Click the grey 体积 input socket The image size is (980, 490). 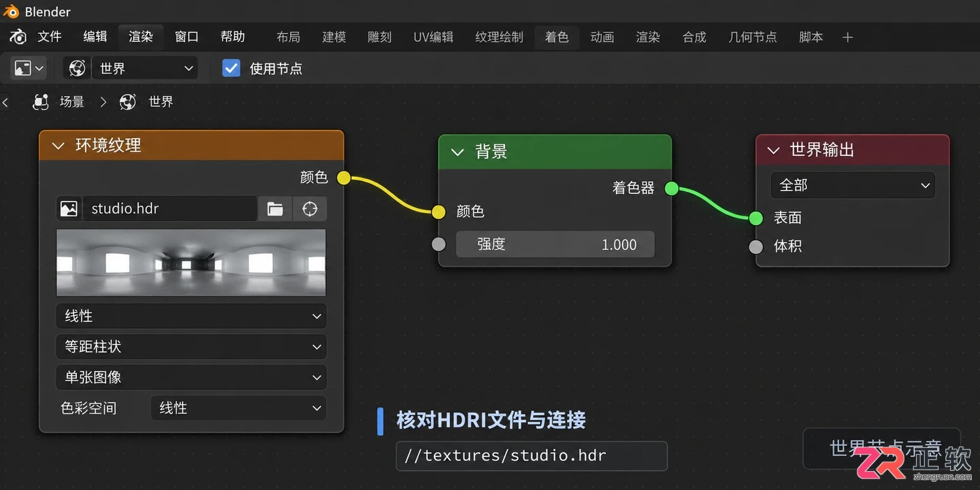756,246
